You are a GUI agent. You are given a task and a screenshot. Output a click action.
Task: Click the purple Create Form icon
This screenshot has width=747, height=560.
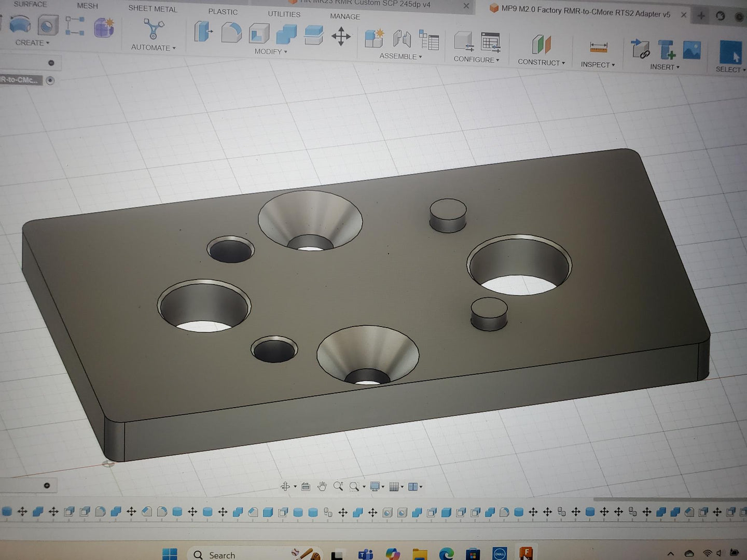coord(104,27)
